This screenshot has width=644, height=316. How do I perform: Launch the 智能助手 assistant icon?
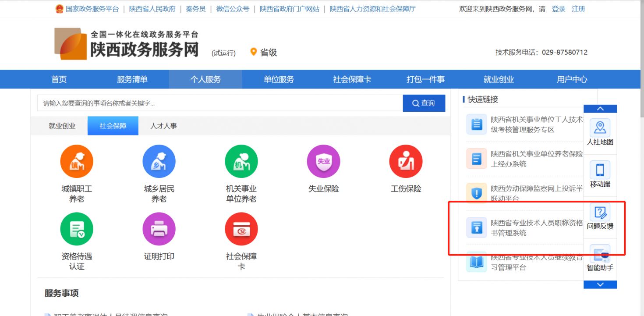click(x=600, y=254)
